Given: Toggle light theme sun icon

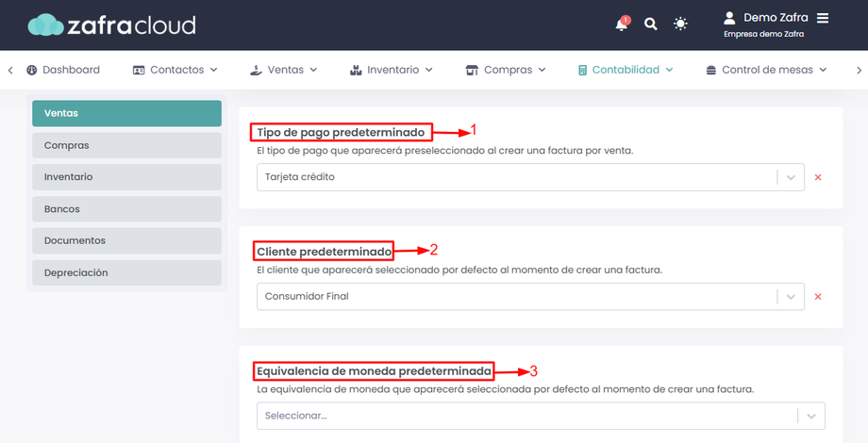Looking at the screenshot, I should tap(680, 24).
